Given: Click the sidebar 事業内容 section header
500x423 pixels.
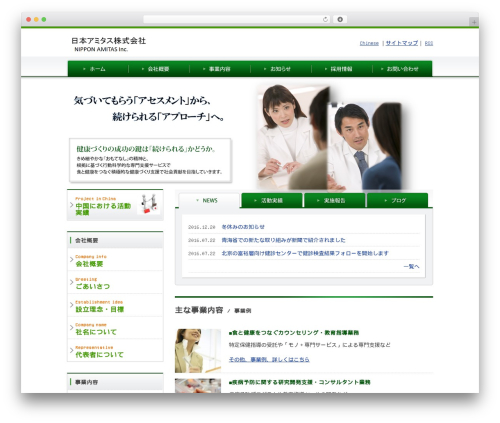Looking at the screenshot, I should tap(115, 382).
